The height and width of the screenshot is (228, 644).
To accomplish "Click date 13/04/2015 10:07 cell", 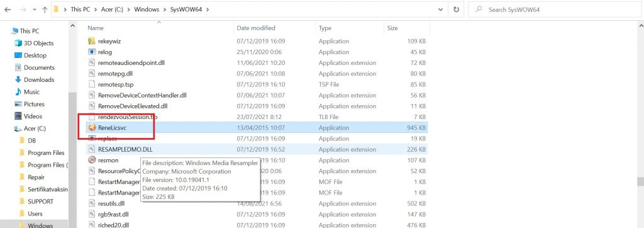I will (261, 128).
